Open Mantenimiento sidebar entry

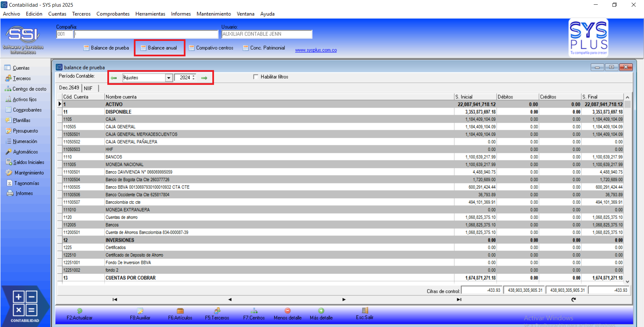click(x=25, y=173)
